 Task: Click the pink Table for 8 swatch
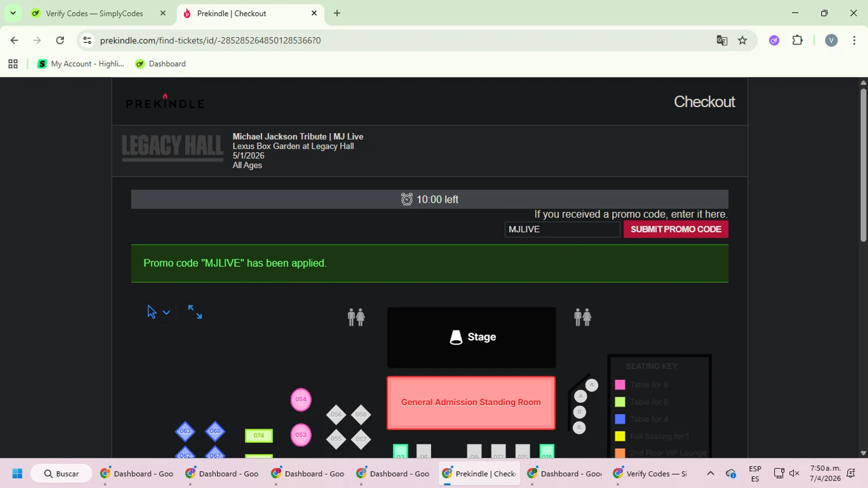tap(620, 385)
